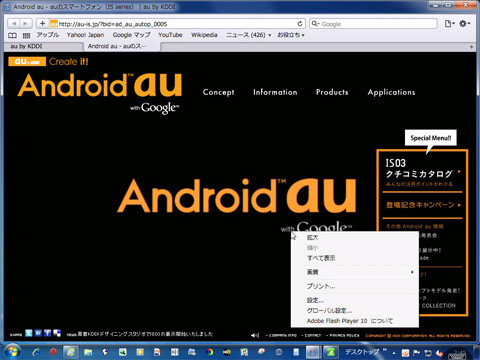480x360 pixels.
Task: Open Top Sites grid icon
Action: [x=26, y=35]
